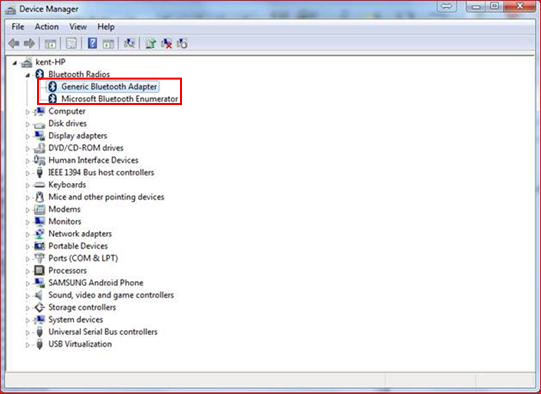This screenshot has height=394, width=541.
Task: Expand the Processors node
Action: [27, 271]
